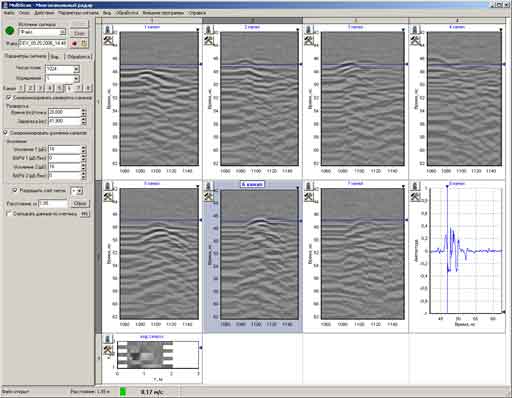
Task: Click the Сброс button next to distance field
Action: [x=80, y=203]
